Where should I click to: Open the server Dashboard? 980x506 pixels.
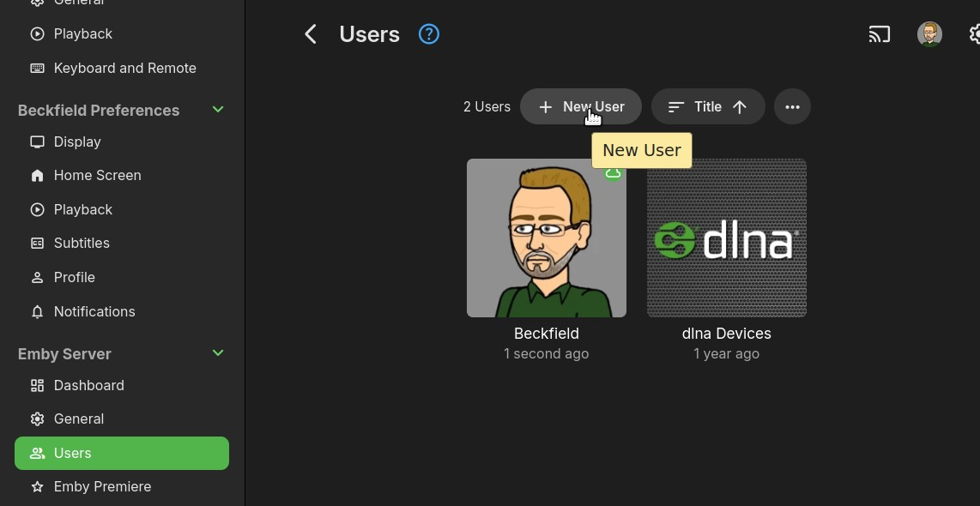pos(122,385)
